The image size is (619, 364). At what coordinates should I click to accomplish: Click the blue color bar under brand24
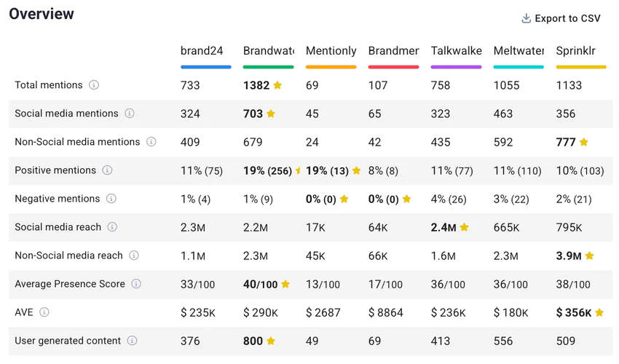click(205, 67)
